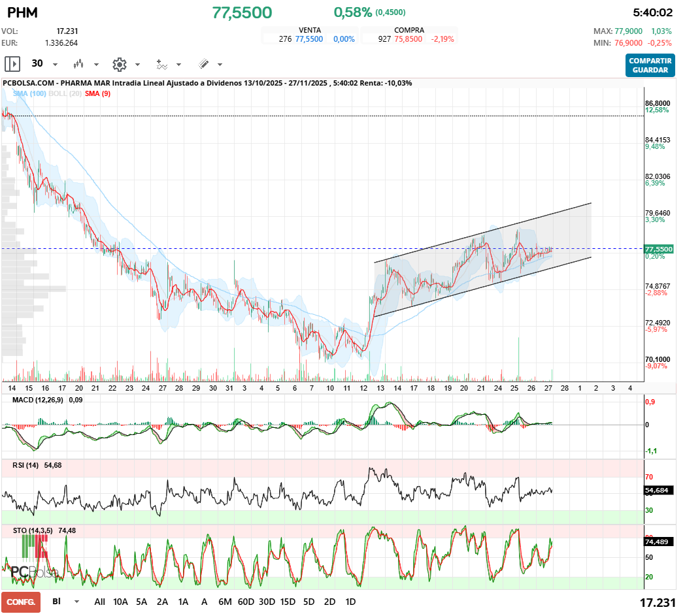Click the PcBolsa logo on chart
The height and width of the screenshot is (616, 685).
pos(34,567)
